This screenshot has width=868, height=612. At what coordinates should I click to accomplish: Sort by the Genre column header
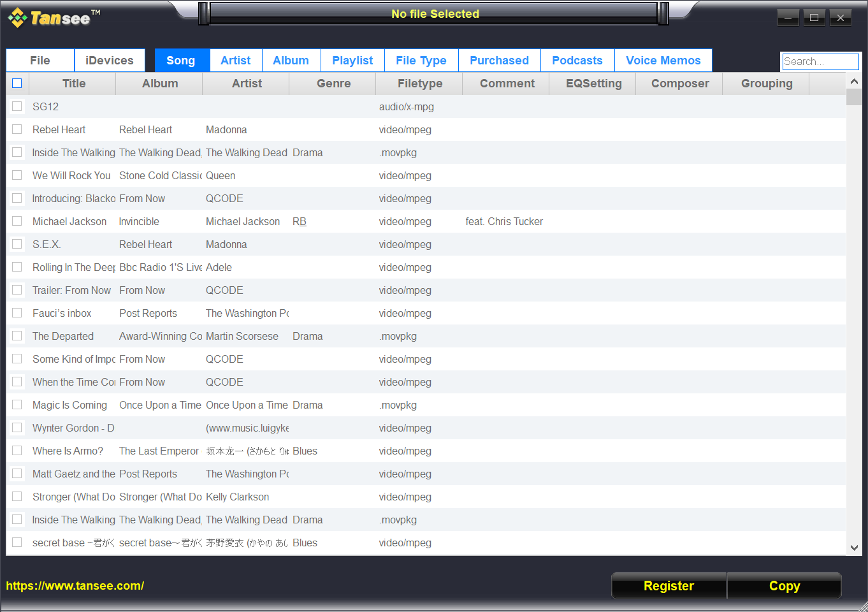pyautogui.click(x=333, y=84)
